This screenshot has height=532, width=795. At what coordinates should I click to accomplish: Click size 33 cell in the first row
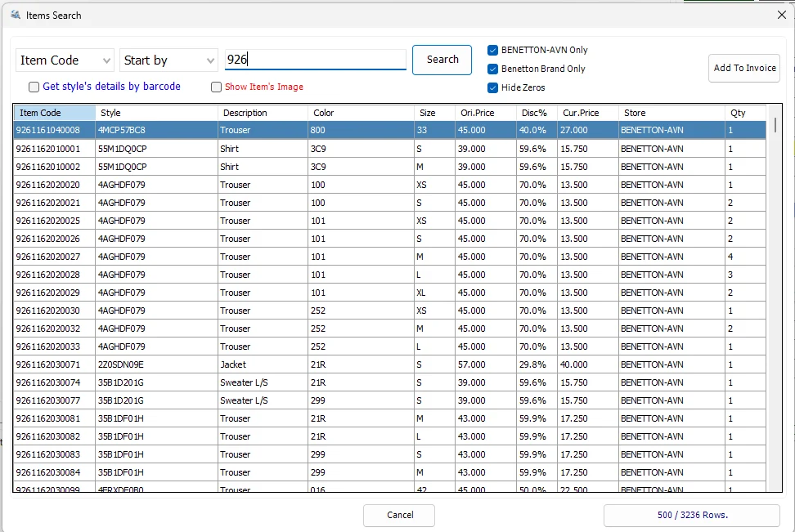coord(434,130)
